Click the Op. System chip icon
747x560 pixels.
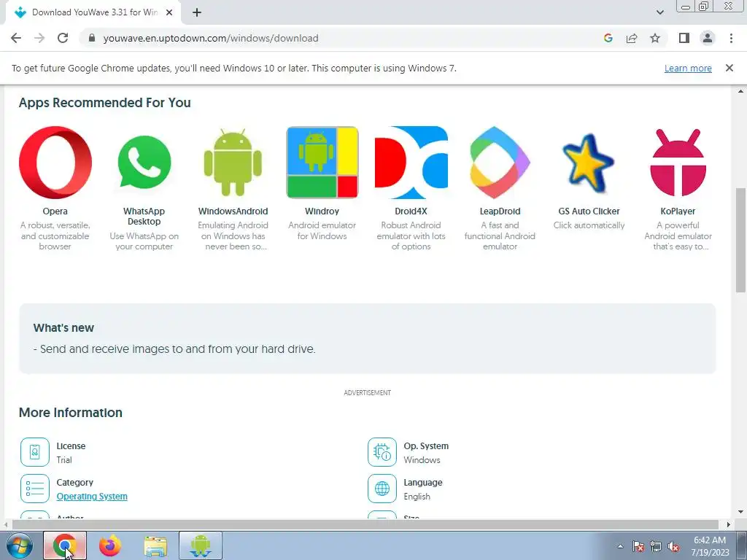(382, 452)
